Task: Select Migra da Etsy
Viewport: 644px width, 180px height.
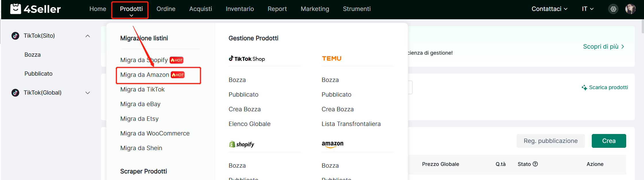Action: (x=139, y=119)
